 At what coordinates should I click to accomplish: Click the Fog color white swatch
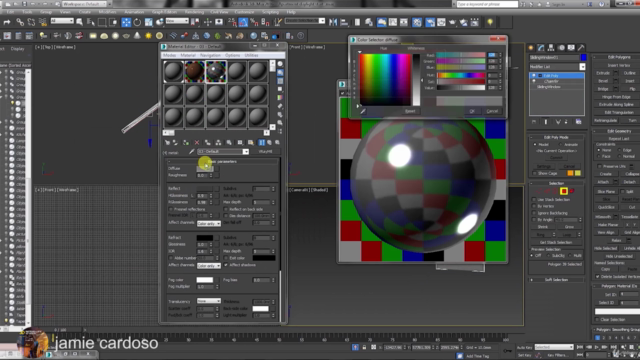204,280
